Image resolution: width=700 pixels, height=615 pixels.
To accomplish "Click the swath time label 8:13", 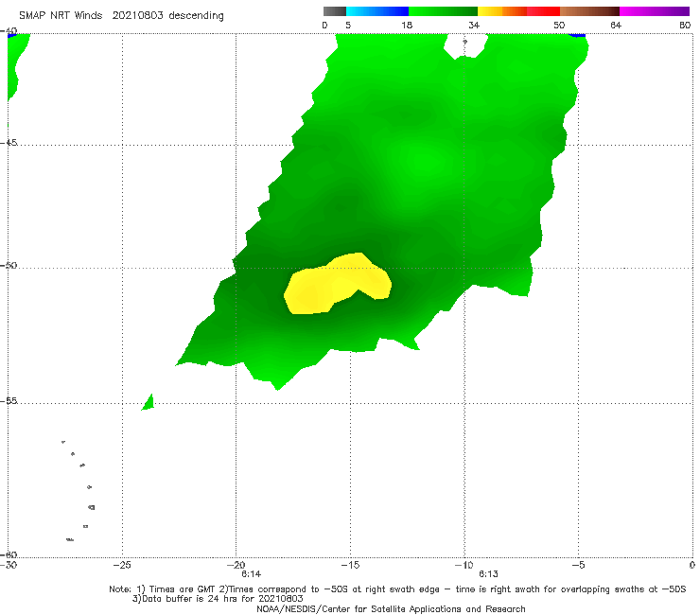I will [x=488, y=574].
